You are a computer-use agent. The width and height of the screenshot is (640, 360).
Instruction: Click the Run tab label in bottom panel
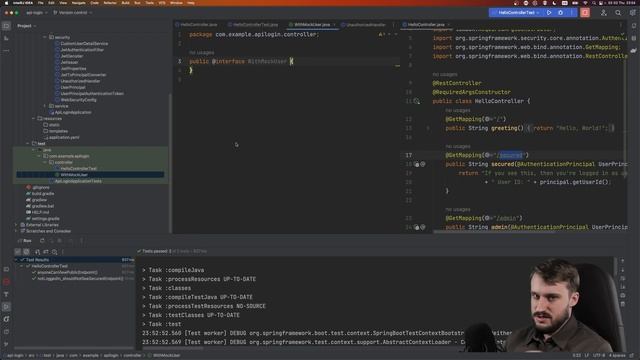27,241
